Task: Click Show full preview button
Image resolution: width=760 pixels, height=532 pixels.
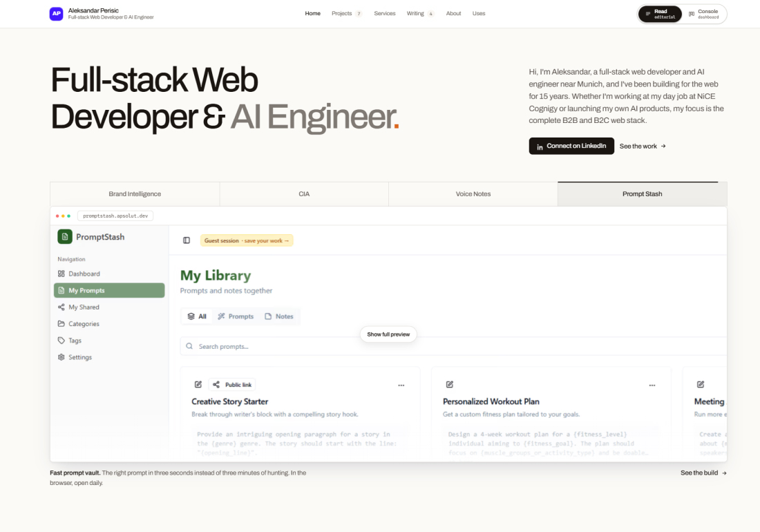Action: (x=388, y=334)
